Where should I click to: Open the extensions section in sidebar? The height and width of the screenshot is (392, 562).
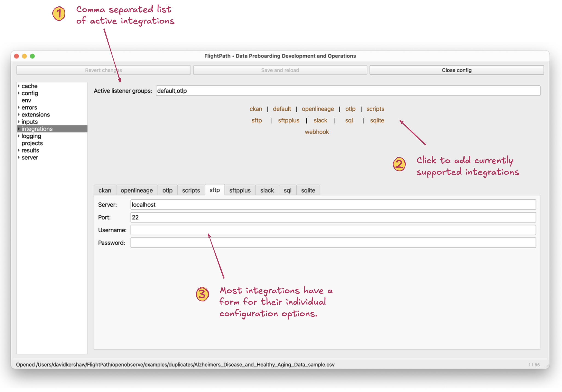[x=36, y=115]
